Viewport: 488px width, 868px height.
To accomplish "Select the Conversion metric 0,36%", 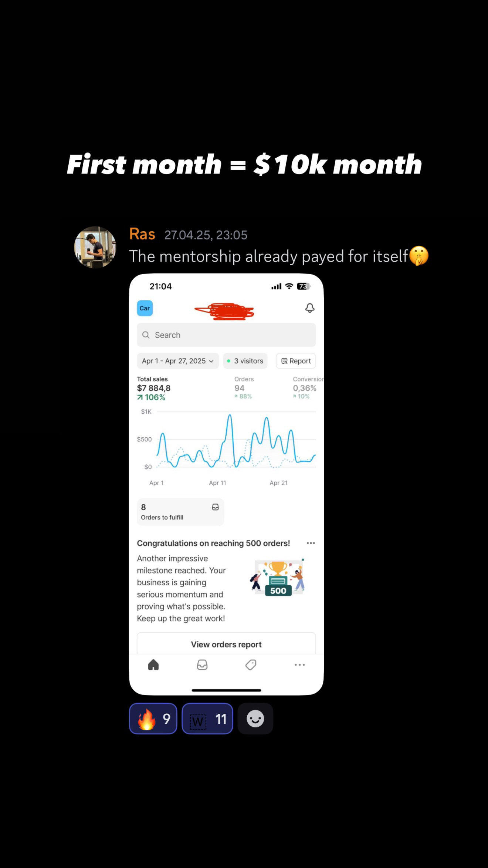I will click(x=307, y=387).
